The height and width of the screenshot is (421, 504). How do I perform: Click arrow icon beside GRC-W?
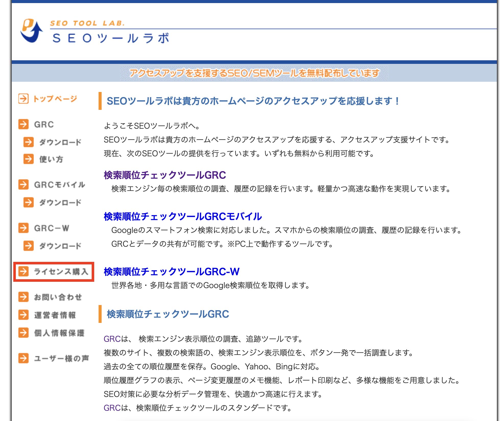pos(23,228)
